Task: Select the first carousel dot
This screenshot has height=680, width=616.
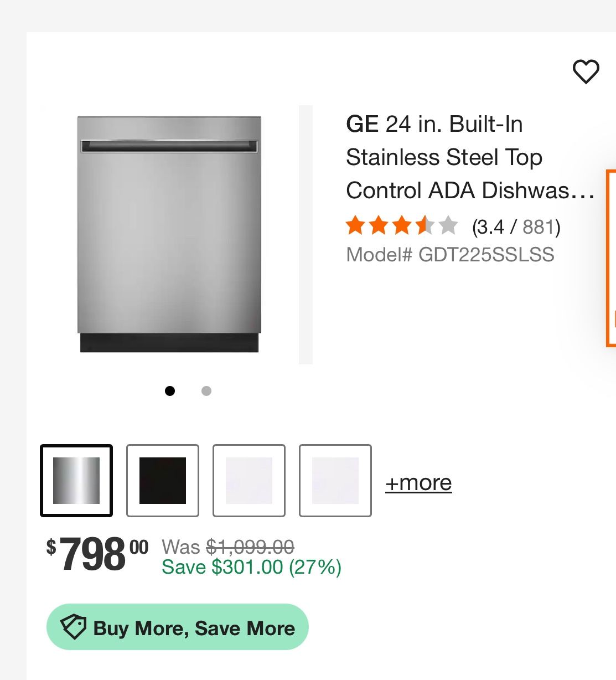Action: click(170, 390)
